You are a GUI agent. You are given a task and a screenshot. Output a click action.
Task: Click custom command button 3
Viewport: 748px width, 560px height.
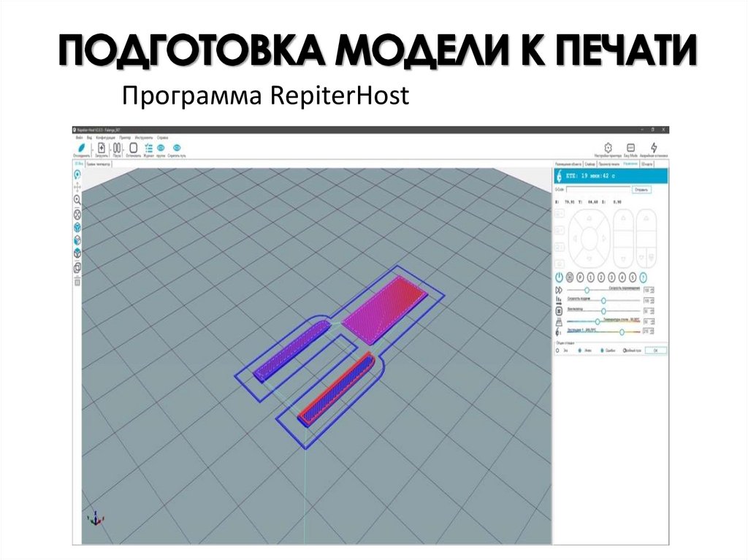pyautogui.click(x=611, y=277)
